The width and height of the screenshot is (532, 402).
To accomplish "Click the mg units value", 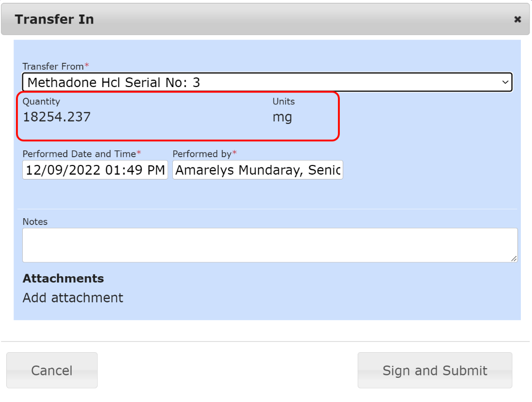I will click(282, 117).
